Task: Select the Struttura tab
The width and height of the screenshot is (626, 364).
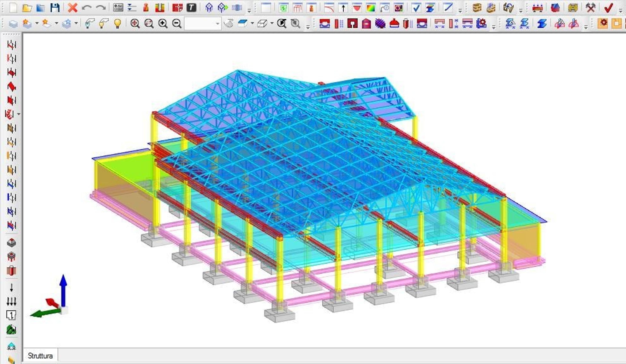Action: [x=40, y=356]
